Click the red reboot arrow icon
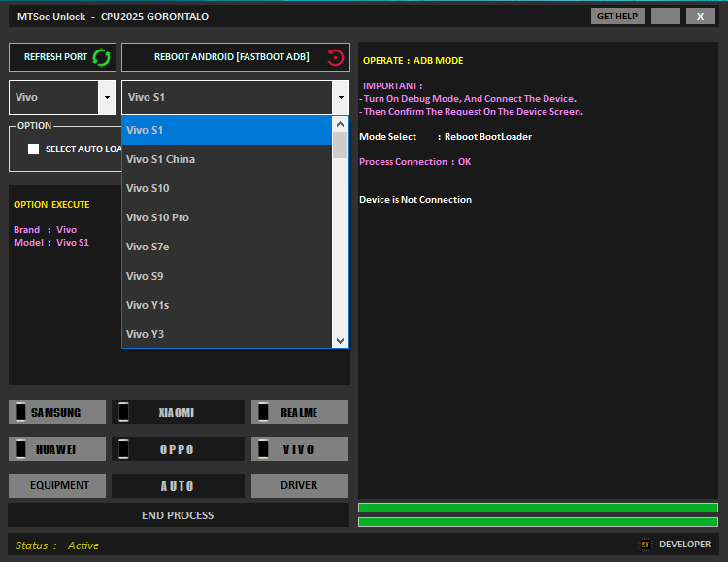This screenshot has height=562, width=728. click(335, 57)
